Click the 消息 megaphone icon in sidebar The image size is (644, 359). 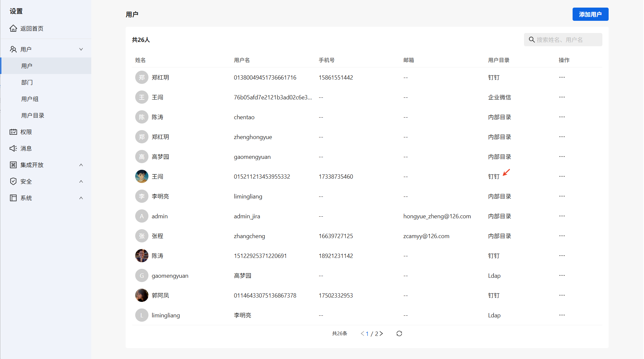coord(13,148)
